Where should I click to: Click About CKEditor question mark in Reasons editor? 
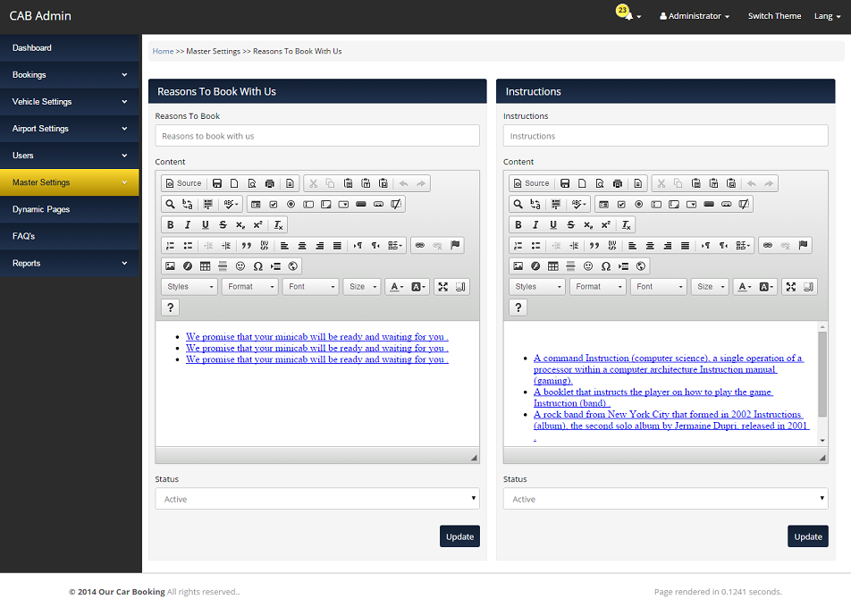click(171, 308)
